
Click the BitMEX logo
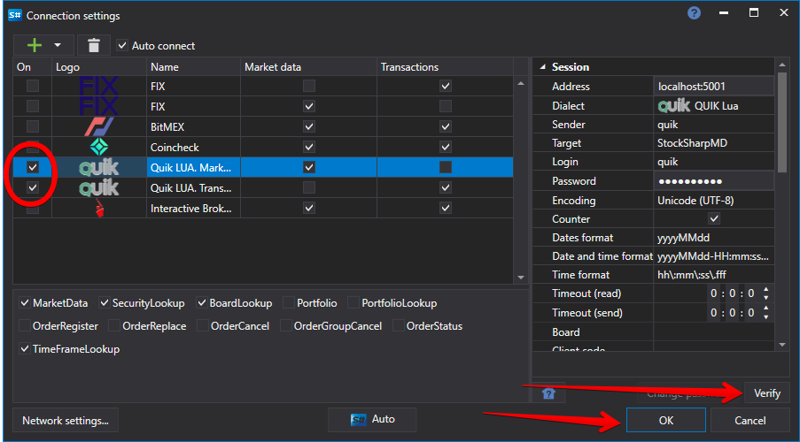(99, 127)
